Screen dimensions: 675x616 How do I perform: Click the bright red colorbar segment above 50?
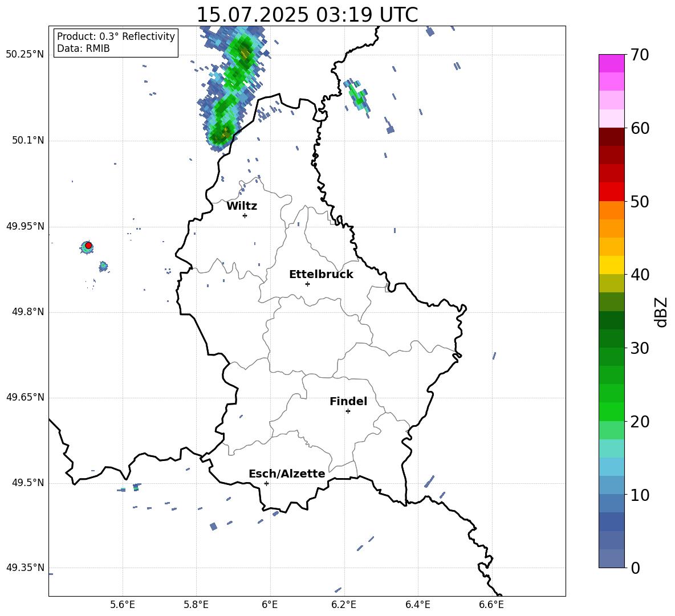point(612,192)
